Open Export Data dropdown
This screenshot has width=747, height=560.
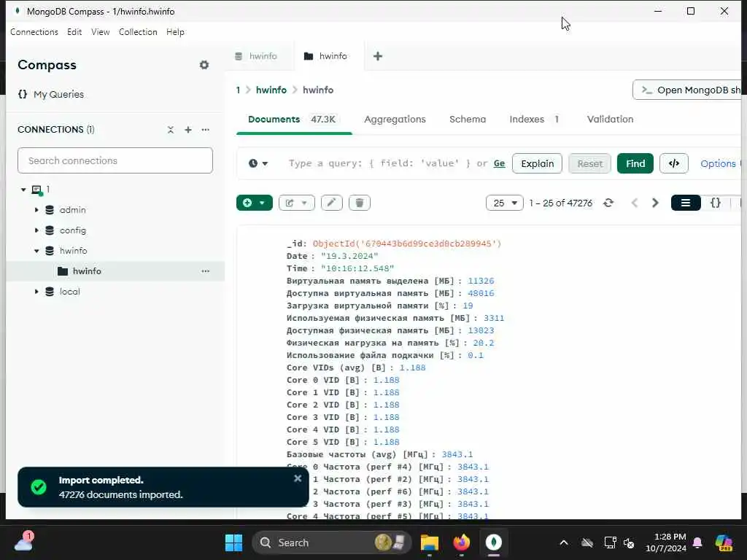296,203
